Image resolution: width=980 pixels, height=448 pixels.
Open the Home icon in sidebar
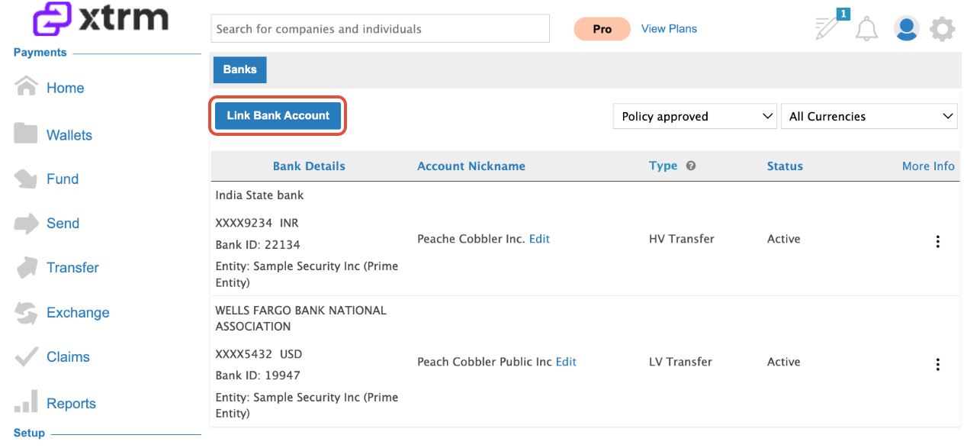coord(26,86)
